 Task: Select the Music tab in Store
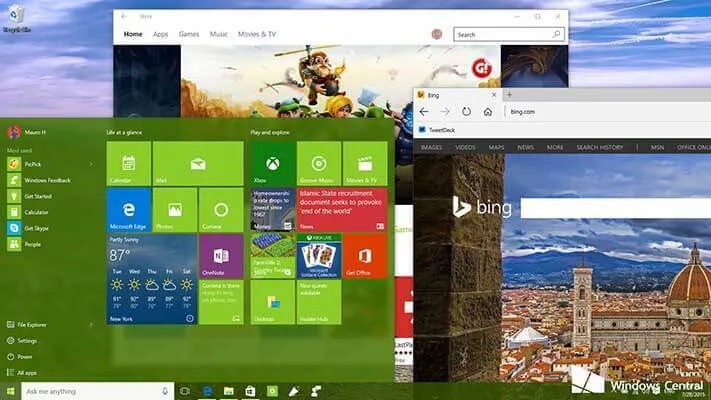(219, 34)
